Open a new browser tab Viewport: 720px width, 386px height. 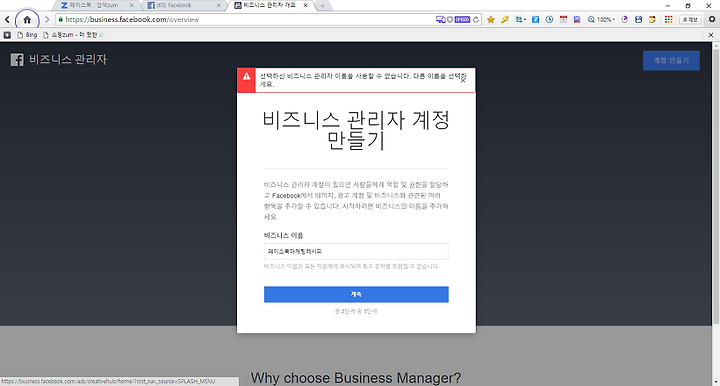[323, 6]
